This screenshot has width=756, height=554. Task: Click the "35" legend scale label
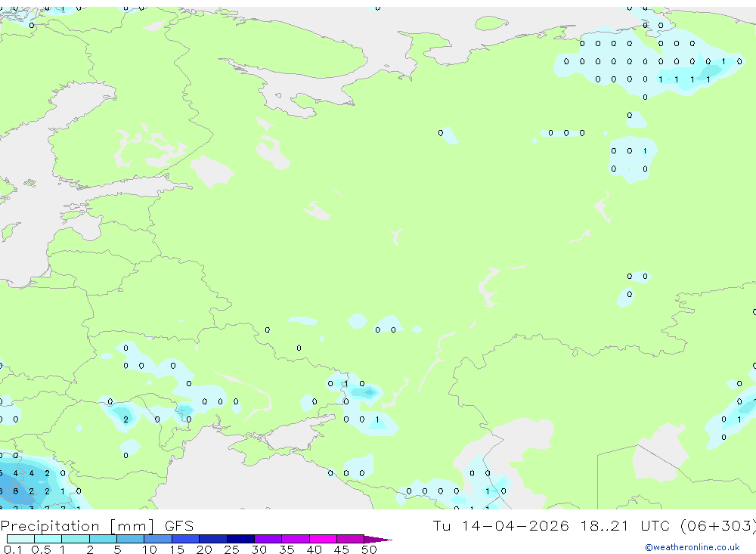click(287, 549)
